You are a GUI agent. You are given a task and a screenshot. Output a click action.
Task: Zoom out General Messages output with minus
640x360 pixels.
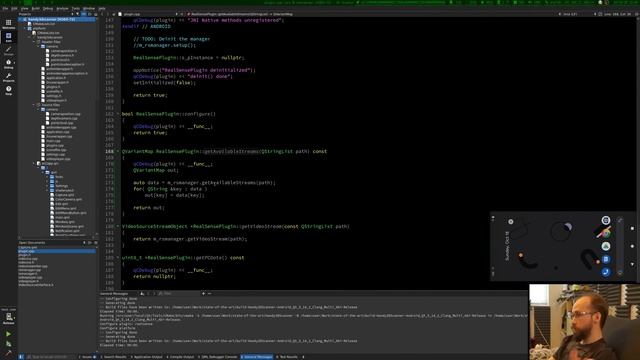pyautogui.click(x=209, y=293)
